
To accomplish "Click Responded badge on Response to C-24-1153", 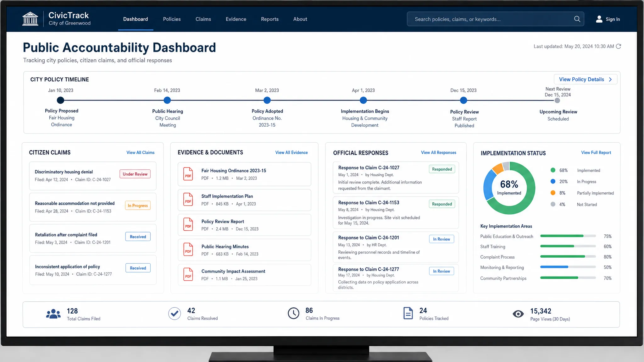I will [x=442, y=204].
